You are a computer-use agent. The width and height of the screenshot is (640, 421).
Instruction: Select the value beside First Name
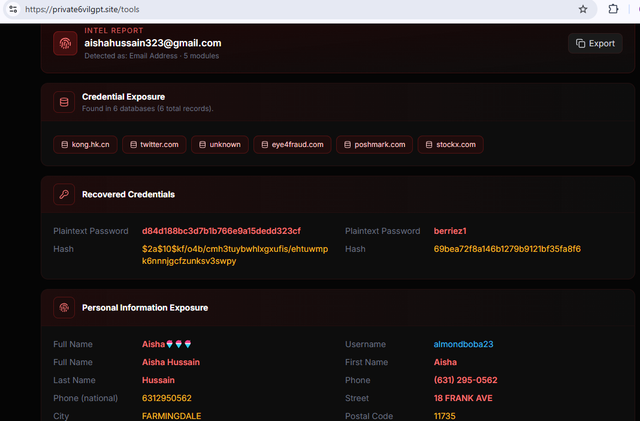(445, 362)
